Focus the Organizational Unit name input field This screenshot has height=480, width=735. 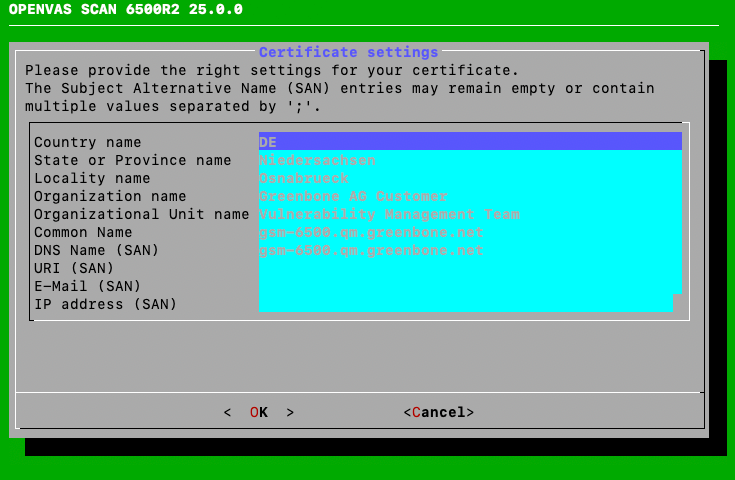[x=469, y=214]
